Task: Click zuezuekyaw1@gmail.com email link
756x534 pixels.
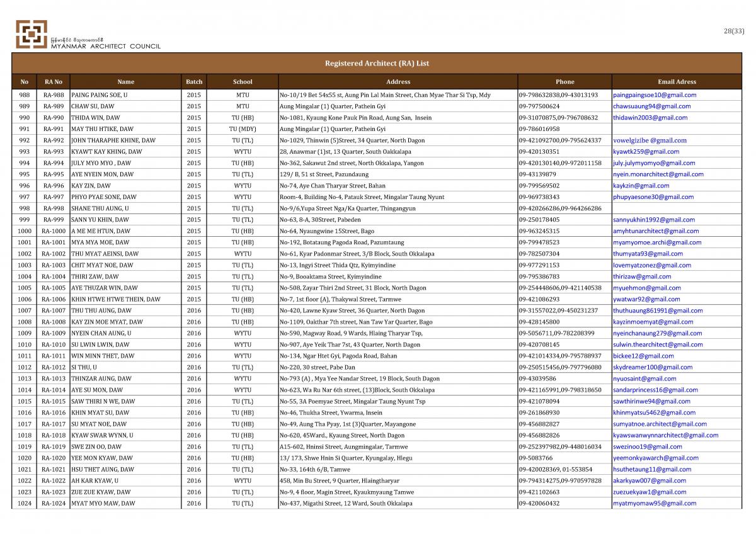Action: pyautogui.click(x=650, y=492)
